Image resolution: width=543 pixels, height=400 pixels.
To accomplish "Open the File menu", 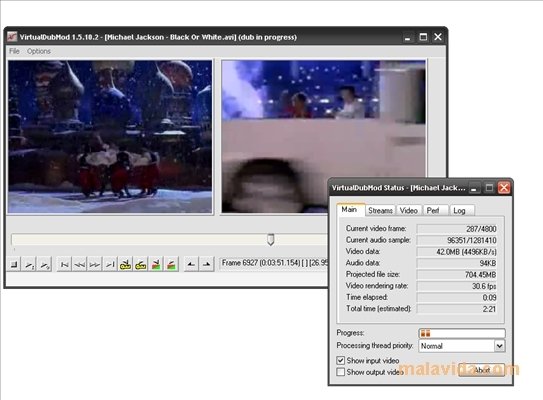I will [14, 51].
